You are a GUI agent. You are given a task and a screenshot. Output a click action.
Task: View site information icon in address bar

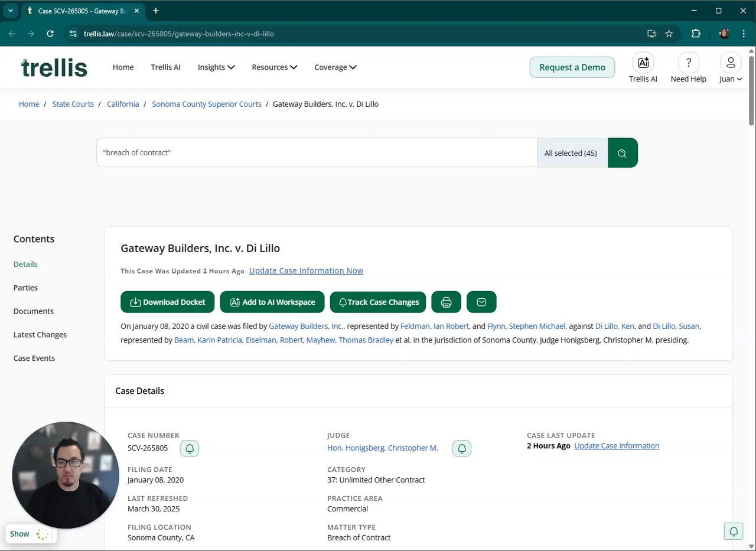coord(73,34)
